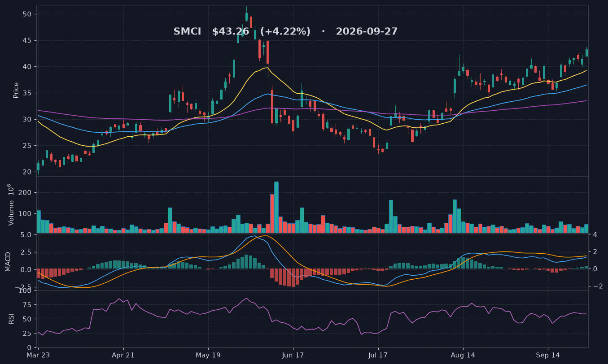
Task: Click the 2.5 tick on MACD axis
Action: point(26,252)
